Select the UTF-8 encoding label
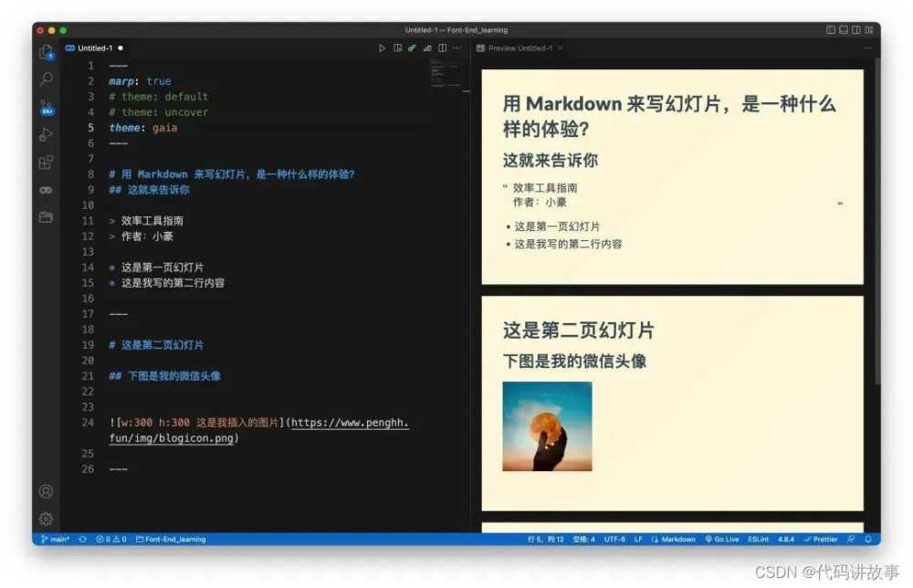 pos(614,539)
